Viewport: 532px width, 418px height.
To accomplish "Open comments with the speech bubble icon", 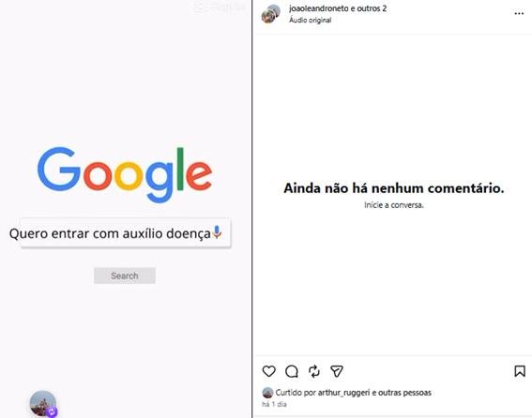I will 292,371.
